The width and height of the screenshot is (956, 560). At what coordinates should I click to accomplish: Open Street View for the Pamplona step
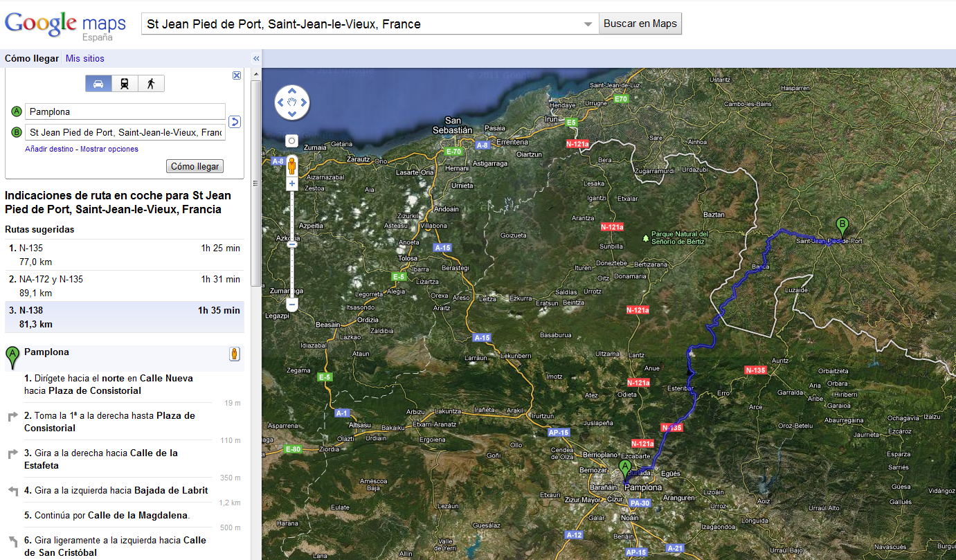pyautogui.click(x=235, y=354)
